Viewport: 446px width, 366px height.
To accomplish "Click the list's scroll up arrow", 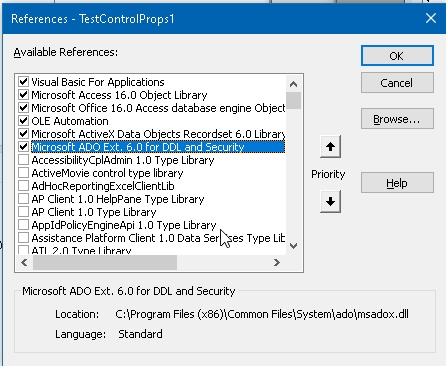I will [x=293, y=84].
